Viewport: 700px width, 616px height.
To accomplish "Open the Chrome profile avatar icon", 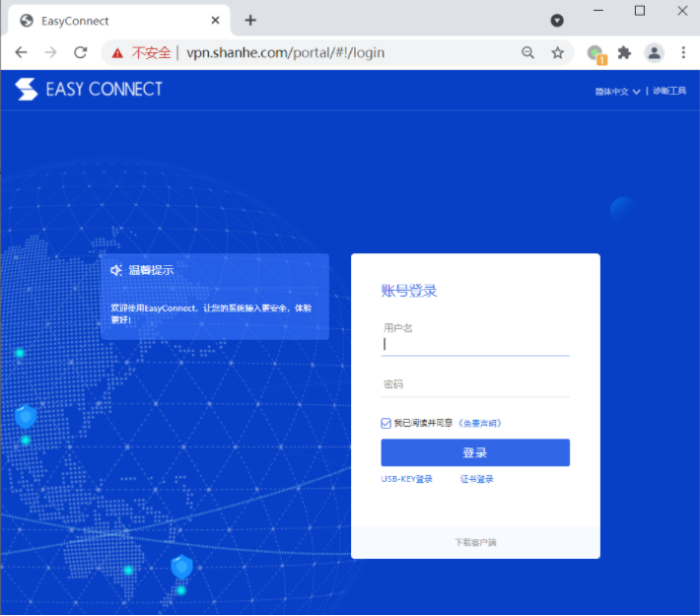I will 654,52.
